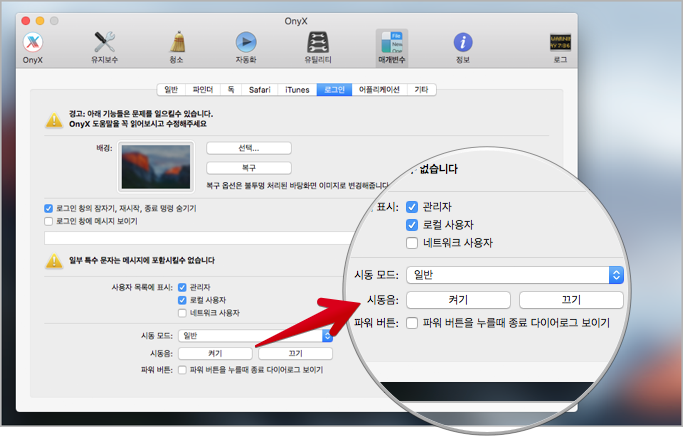
Task: Switch to the 어플리케이션 tab
Action: pyautogui.click(x=379, y=89)
